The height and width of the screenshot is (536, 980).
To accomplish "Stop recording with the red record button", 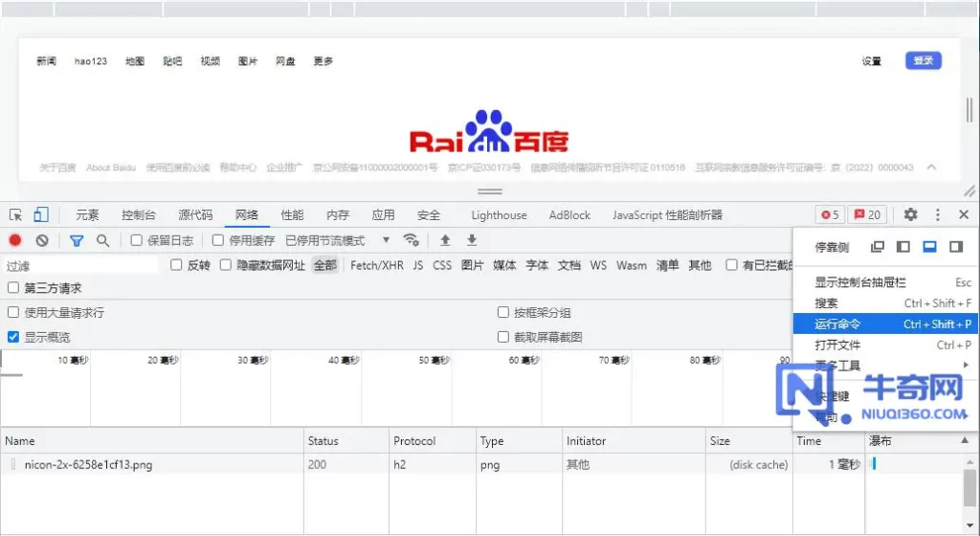I will [15, 240].
